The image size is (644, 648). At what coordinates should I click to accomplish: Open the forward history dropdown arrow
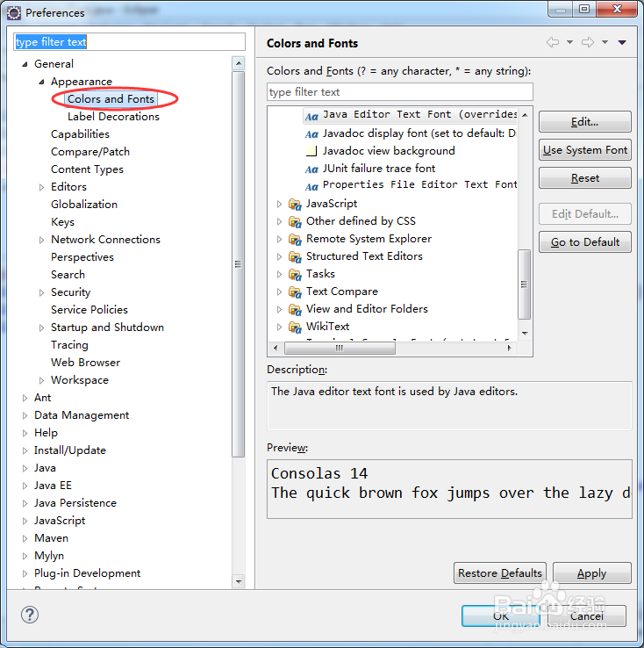(605, 42)
